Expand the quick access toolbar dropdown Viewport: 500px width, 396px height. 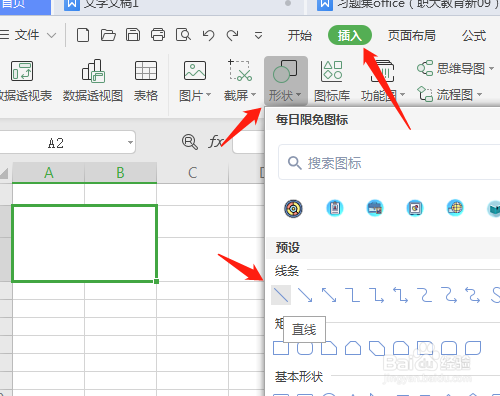(258, 35)
